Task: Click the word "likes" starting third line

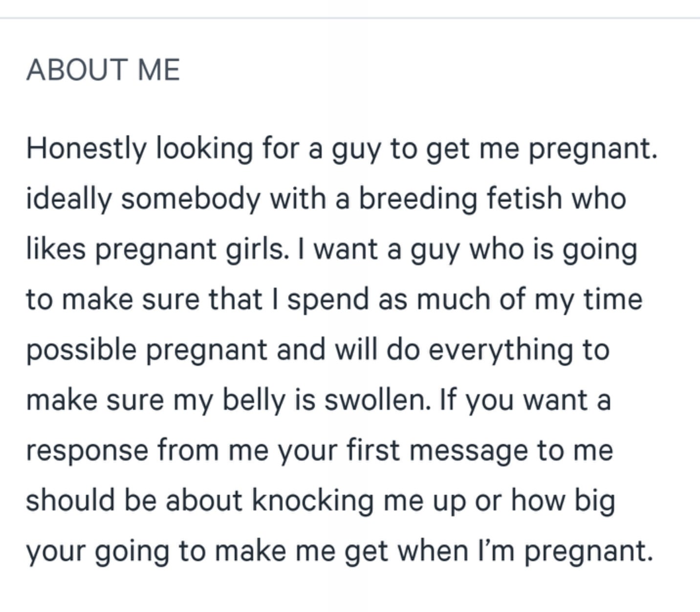Action: 56,249
